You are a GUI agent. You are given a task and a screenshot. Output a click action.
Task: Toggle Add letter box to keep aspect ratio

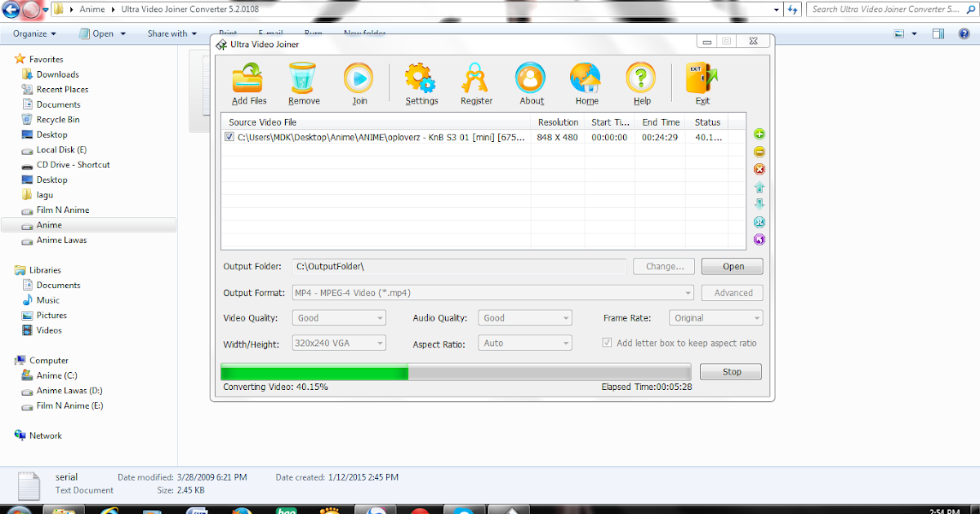coord(607,343)
